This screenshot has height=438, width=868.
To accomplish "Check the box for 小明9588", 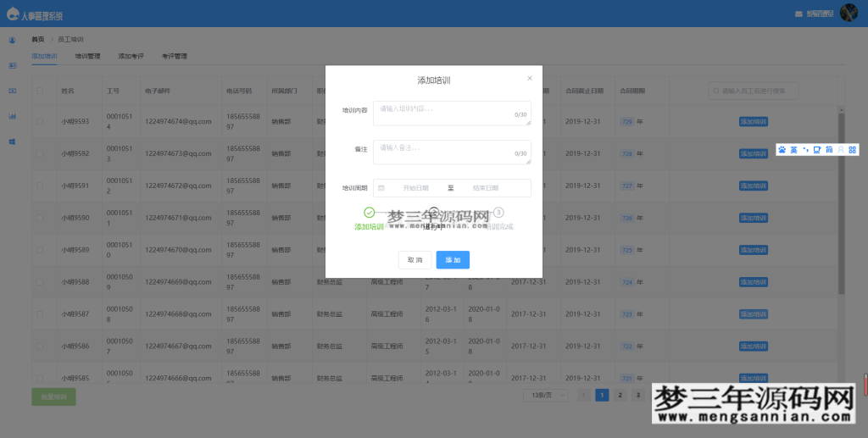I will point(40,282).
